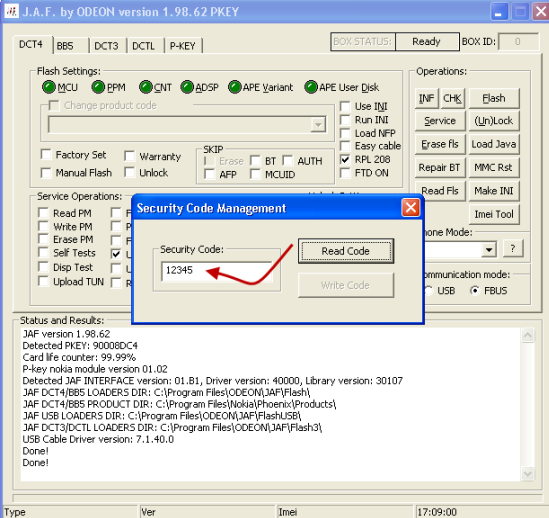Click the (Un)Lock button

[x=494, y=121]
